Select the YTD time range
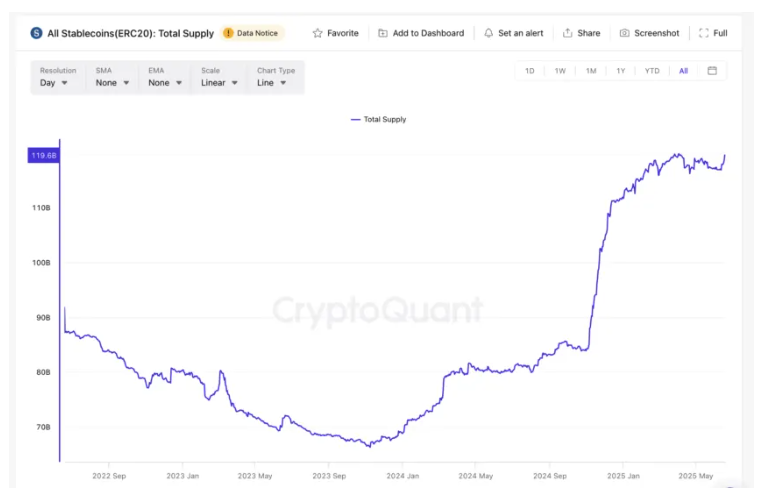This screenshot has height=496, width=759. click(x=652, y=71)
